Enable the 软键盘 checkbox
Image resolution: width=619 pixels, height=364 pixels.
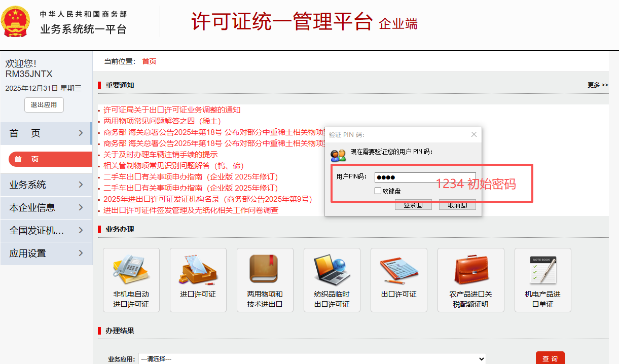378,191
